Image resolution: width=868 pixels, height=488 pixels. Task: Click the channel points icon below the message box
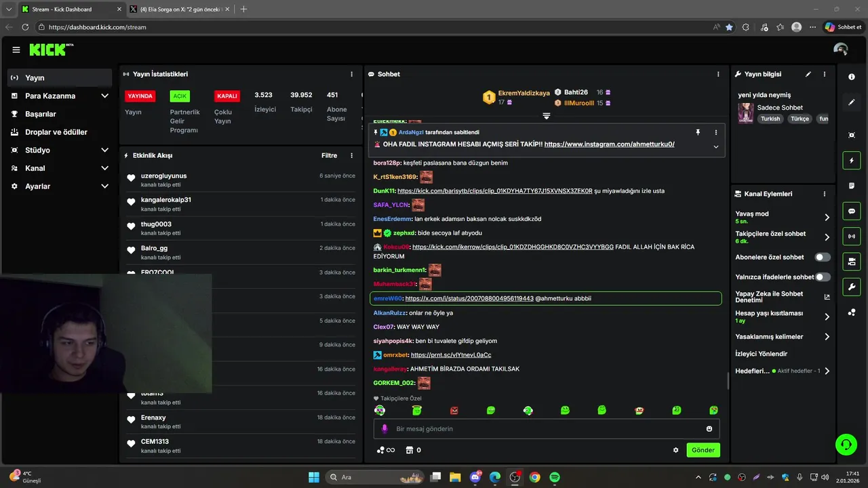385,450
